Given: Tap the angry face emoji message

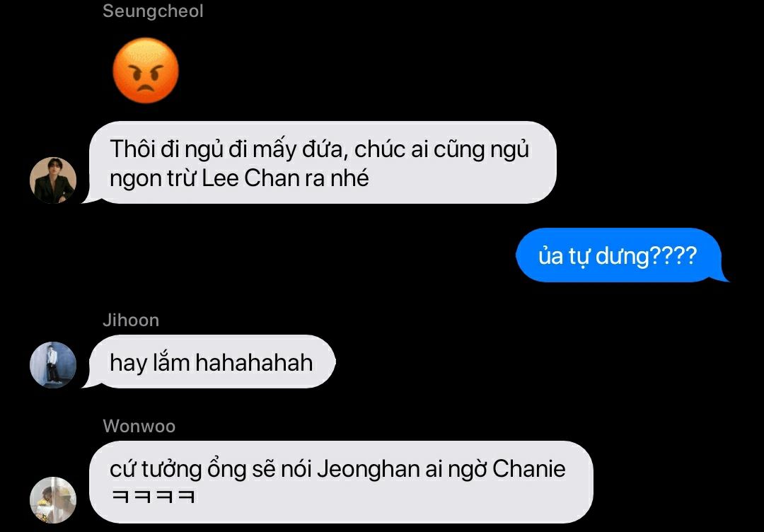Looking at the screenshot, I should pyautogui.click(x=146, y=70).
